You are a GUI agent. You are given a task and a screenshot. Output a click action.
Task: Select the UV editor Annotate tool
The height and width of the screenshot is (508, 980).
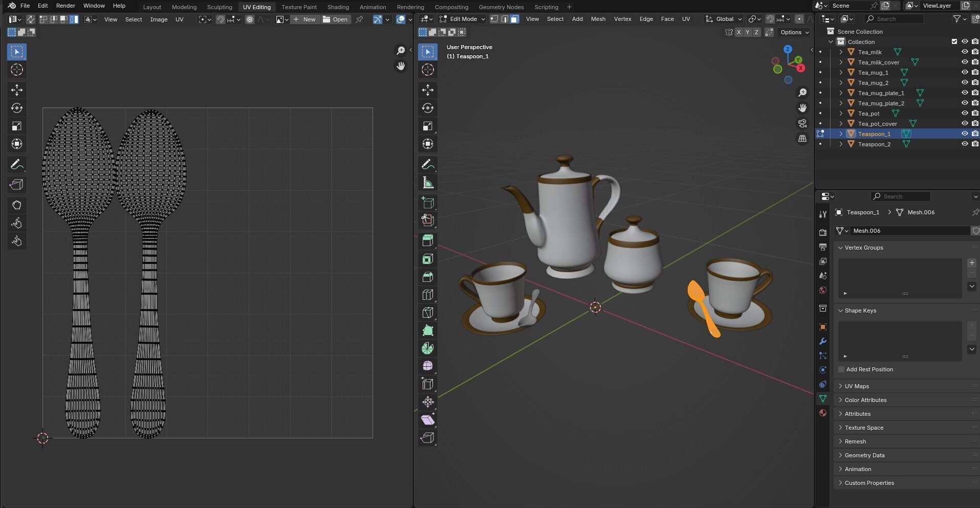point(17,165)
